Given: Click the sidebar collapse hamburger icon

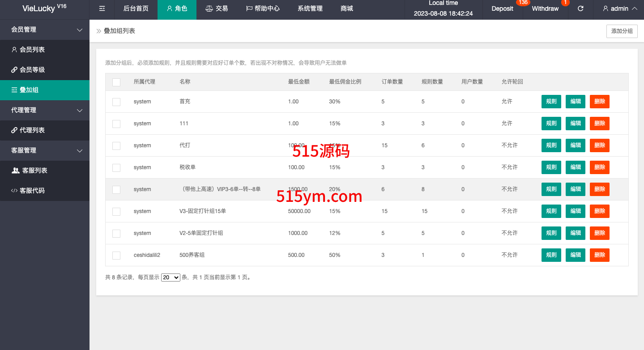Looking at the screenshot, I should pyautogui.click(x=102, y=9).
